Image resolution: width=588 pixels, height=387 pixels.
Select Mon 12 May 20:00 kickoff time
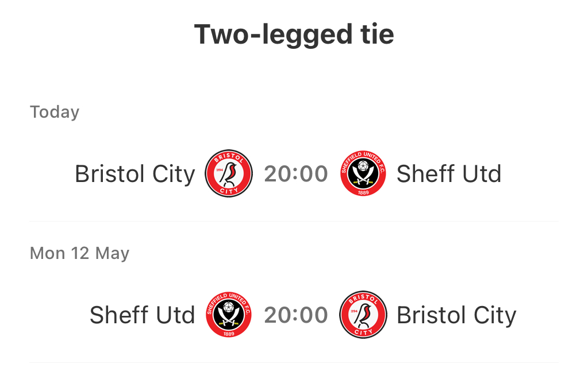click(x=296, y=315)
